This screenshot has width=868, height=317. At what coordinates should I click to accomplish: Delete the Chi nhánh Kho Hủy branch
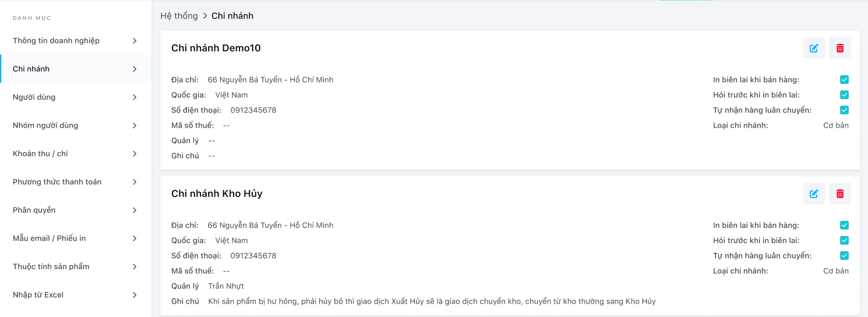coord(839,194)
